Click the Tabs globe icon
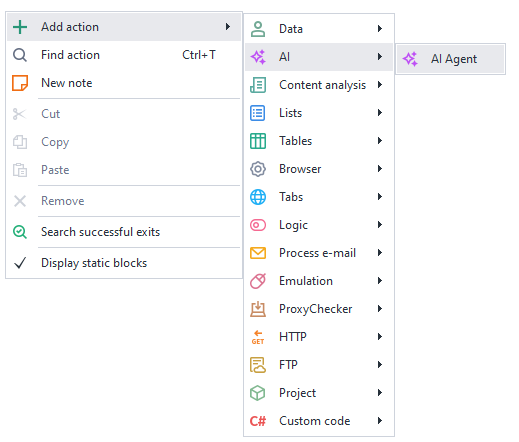The width and height of the screenshot is (519, 442). (x=258, y=197)
